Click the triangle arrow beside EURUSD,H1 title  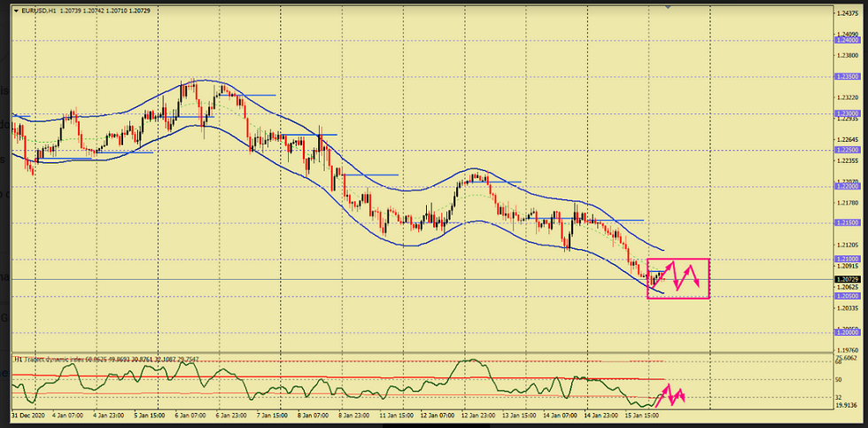coord(16,10)
